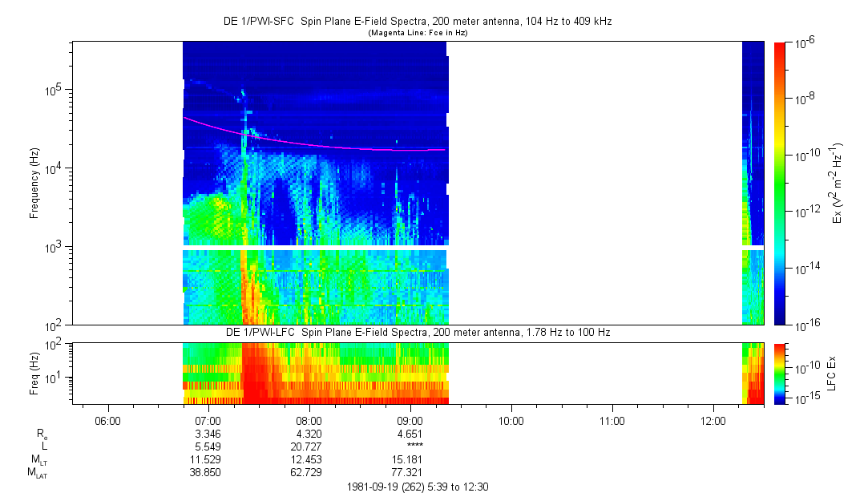
Task: Click the MLT value 15.181
Action: [x=410, y=459]
